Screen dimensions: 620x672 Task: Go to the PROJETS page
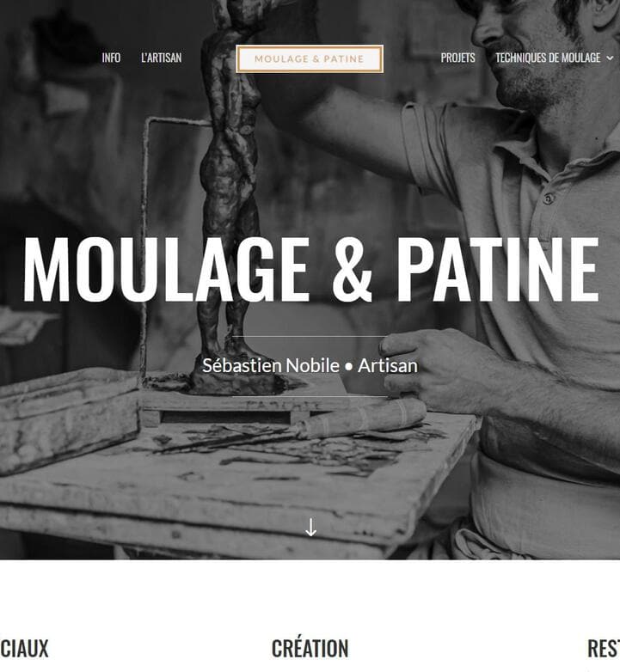(458, 58)
